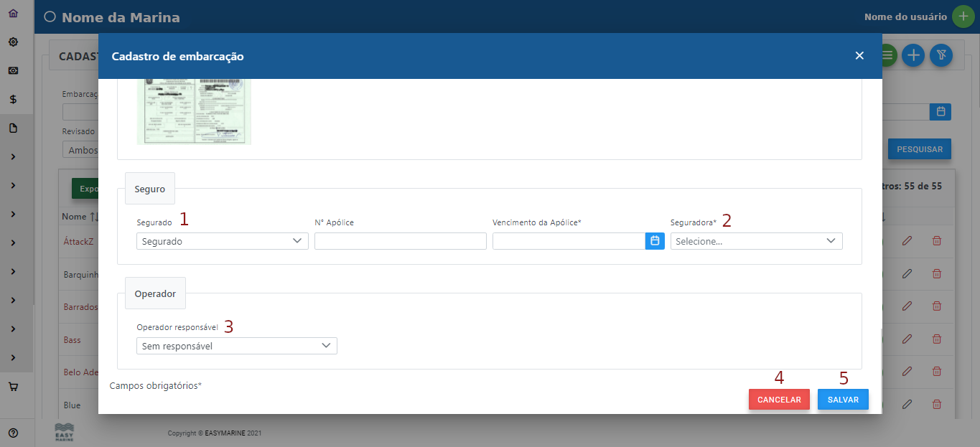The height and width of the screenshot is (447, 980).
Task: Expand the Segurado dropdown
Action: pos(223,242)
